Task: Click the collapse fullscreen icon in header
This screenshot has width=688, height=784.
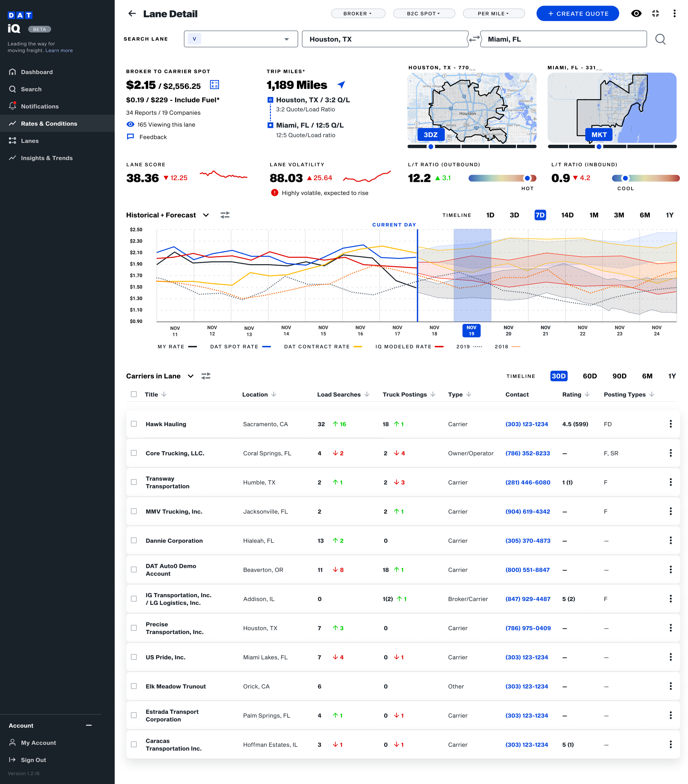Action: pyautogui.click(x=656, y=14)
